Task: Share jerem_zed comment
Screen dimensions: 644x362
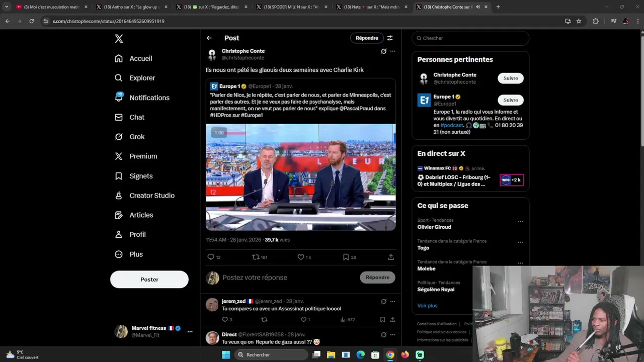Action: point(392,319)
